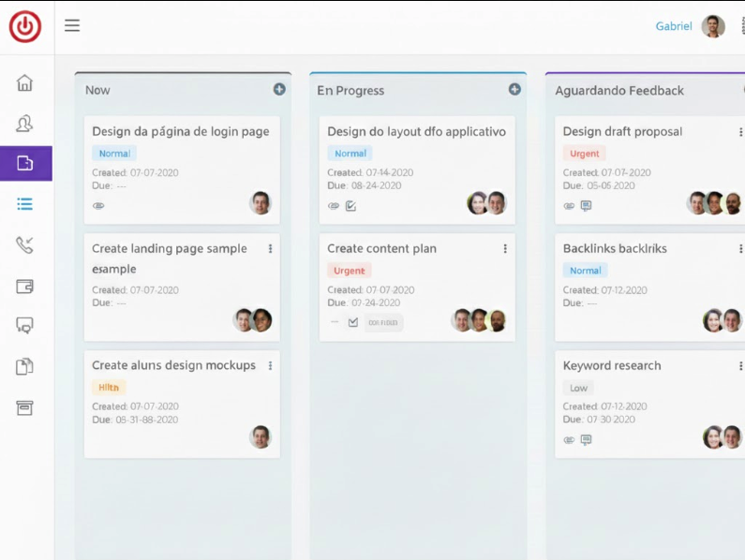Screen dimensions: 745x560
Task: Open the contacts icon in the sidebar
Action: 25,123
